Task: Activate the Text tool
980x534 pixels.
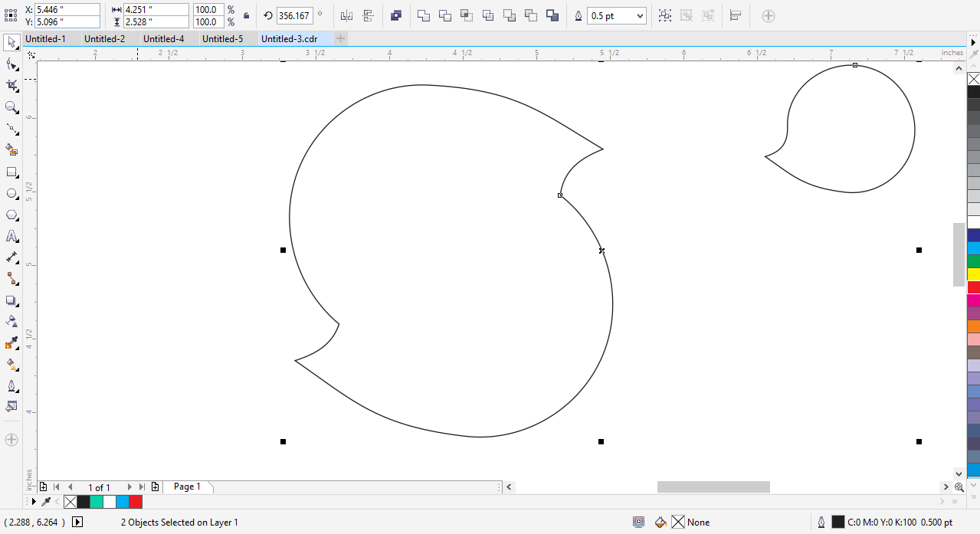Action: [x=11, y=237]
